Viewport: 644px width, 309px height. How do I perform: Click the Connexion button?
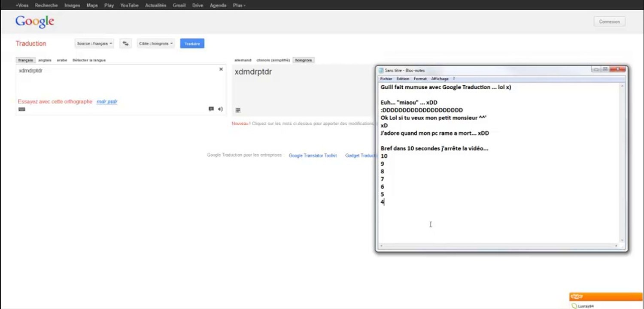tap(609, 21)
